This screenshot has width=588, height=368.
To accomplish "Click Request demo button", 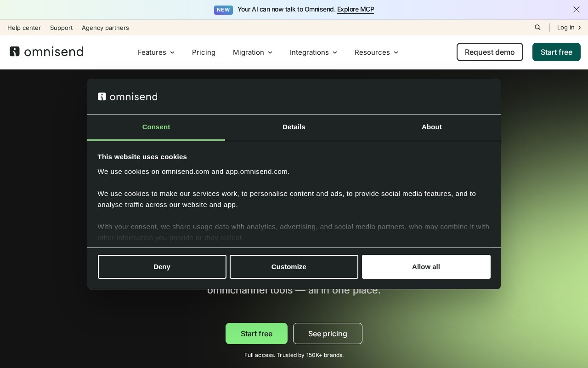I will 490,52.
